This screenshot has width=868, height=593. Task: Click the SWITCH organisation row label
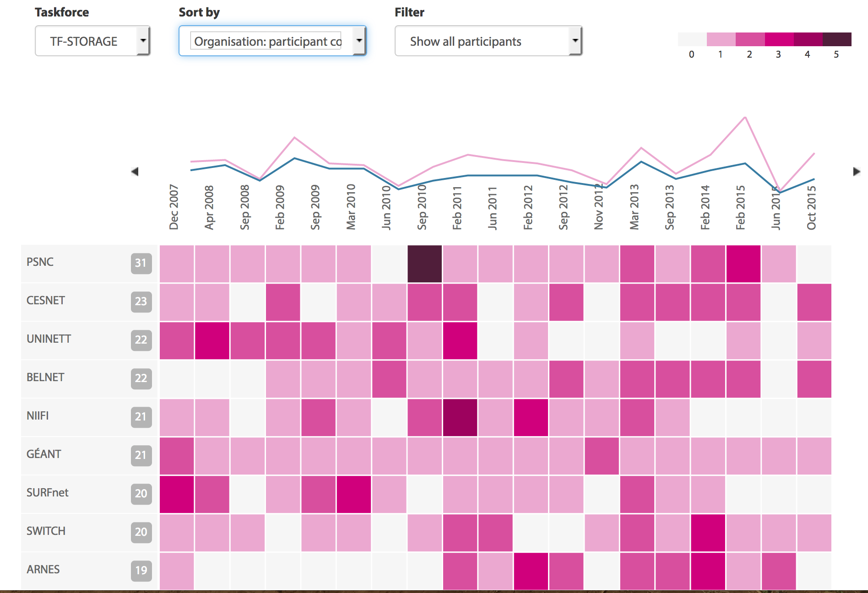click(x=46, y=531)
